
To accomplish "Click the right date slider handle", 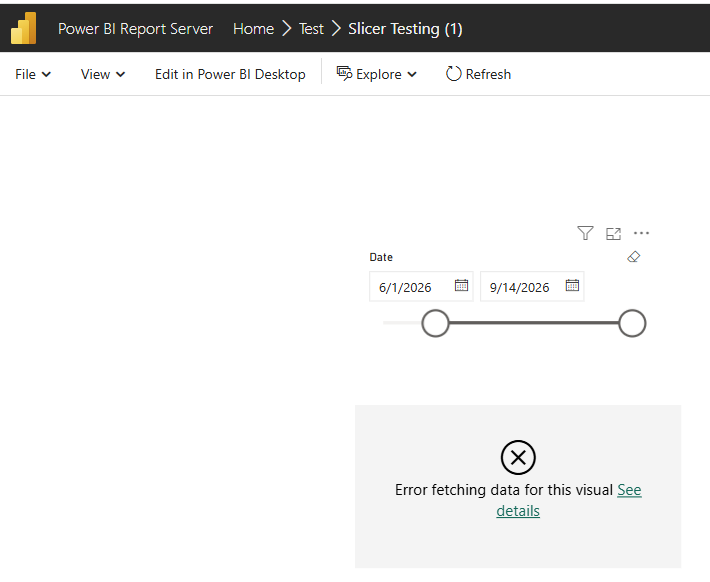I will coord(632,323).
